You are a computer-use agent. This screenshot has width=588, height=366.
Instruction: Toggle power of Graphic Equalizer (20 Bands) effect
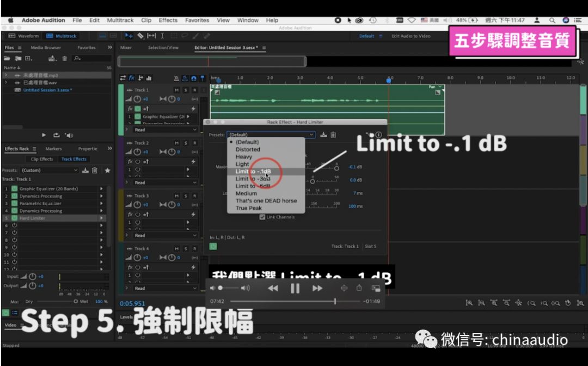click(x=14, y=189)
